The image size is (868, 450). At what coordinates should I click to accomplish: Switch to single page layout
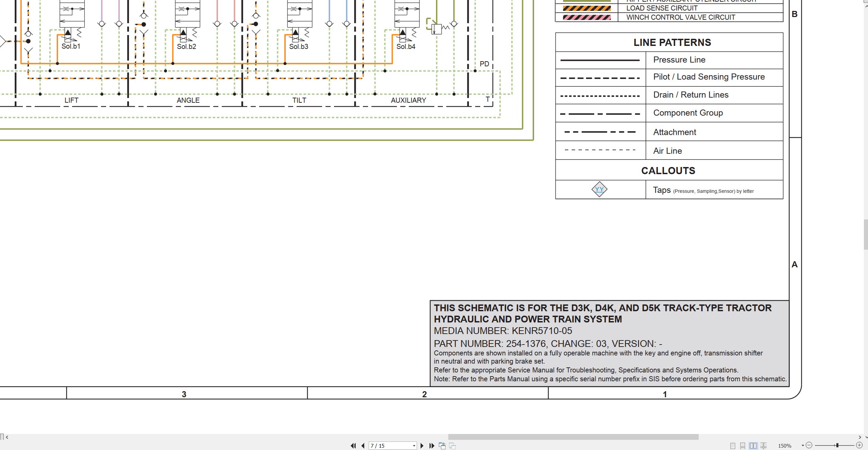[733, 446]
